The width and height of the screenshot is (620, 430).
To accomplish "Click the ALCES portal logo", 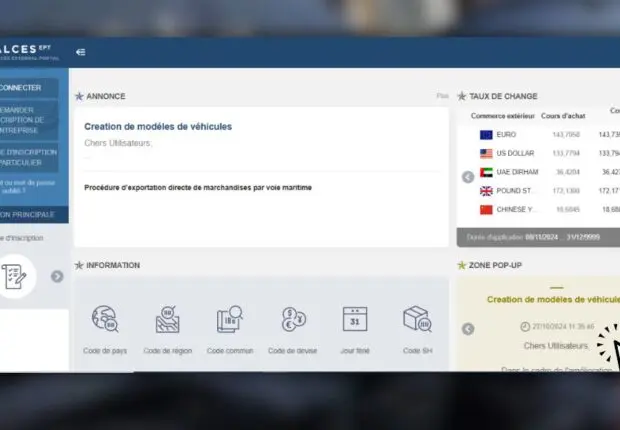I will click(29, 52).
